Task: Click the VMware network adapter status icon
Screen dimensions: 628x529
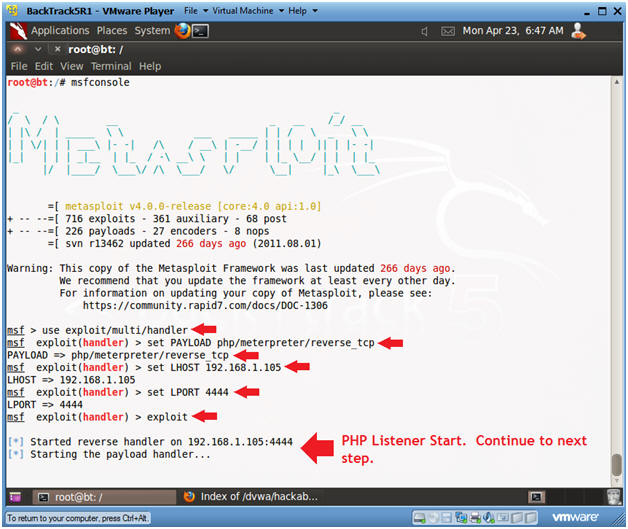Action: pyautogui.click(x=461, y=518)
